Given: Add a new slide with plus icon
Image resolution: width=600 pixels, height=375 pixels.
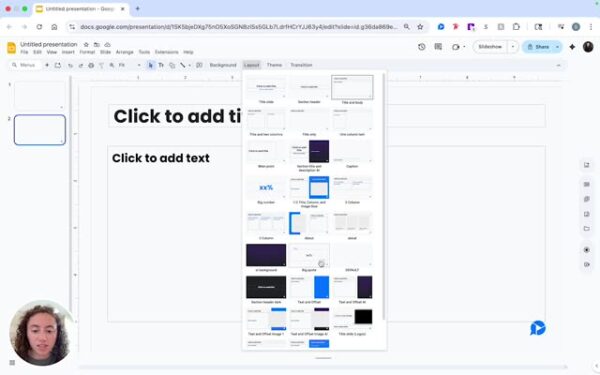Looking at the screenshot, I should click(47, 65).
